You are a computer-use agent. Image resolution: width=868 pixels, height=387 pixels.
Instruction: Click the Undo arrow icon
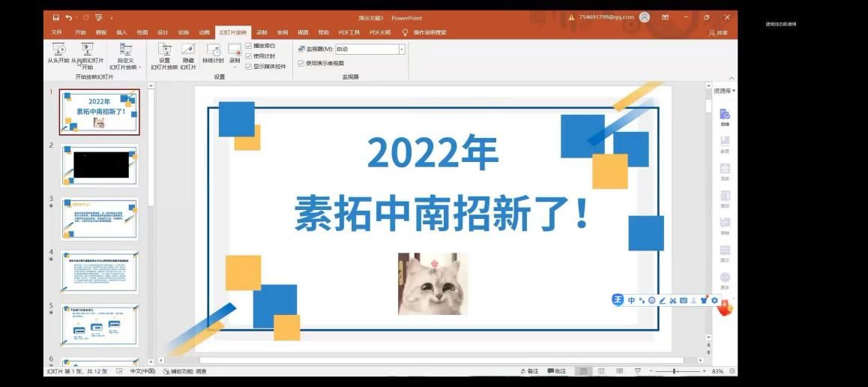(68, 17)
